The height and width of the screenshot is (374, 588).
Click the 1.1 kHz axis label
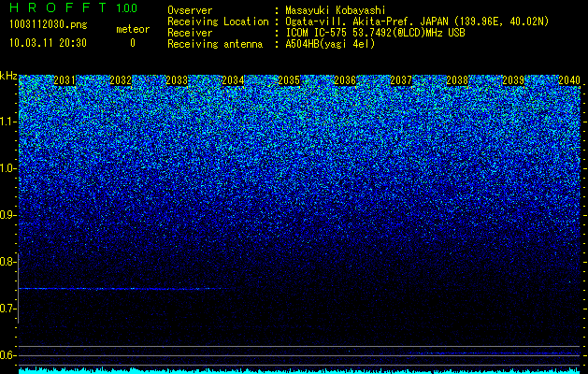click(7, 122)
